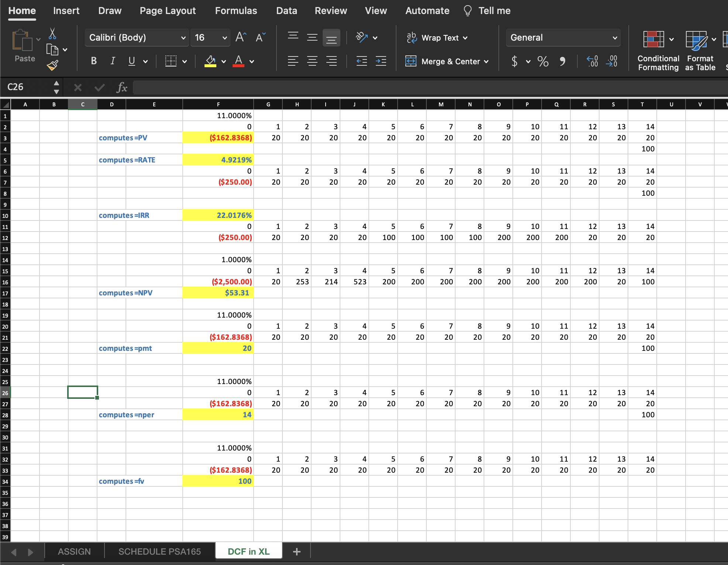Click the Increase Indent icon

coord(381,61)
